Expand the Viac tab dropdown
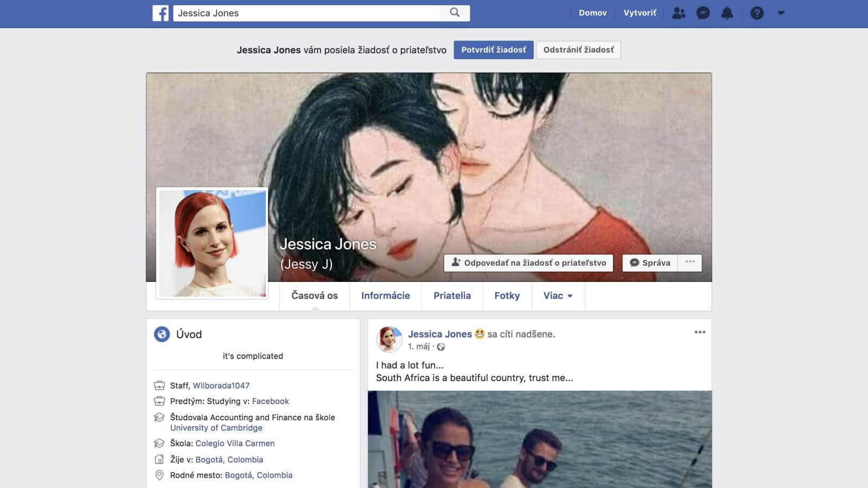The height and width of the screenshot is (488, 868). pos(558,296)
